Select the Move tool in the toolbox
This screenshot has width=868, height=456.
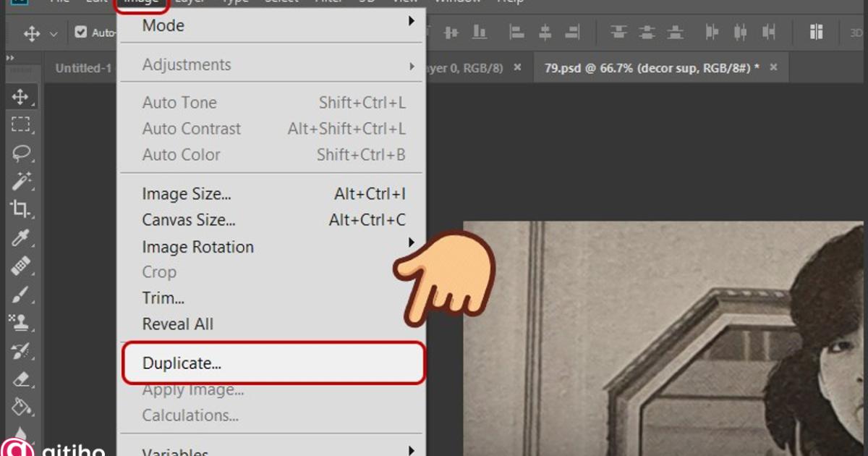pos(20,97)
